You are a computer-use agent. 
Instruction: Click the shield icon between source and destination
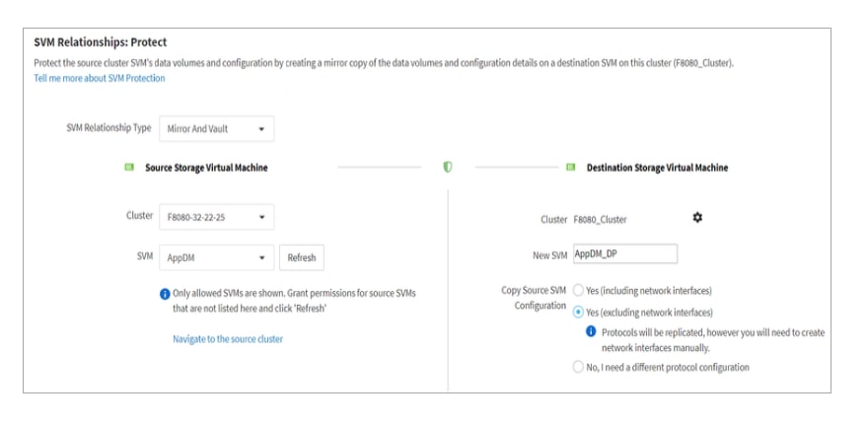[x=448, y=168]
